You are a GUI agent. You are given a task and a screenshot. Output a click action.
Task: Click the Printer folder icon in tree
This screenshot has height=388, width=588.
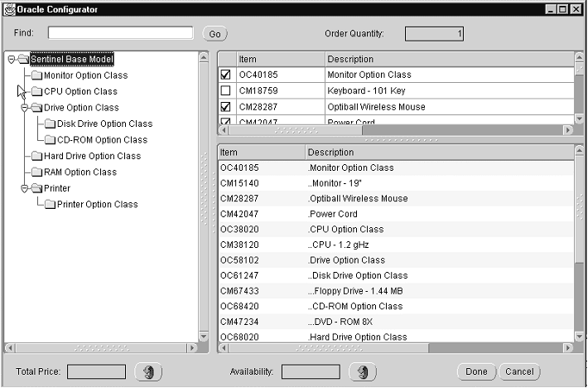coord(36,188)
